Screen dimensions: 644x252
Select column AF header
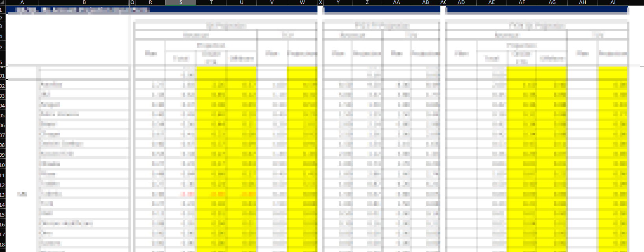(522, 2)
